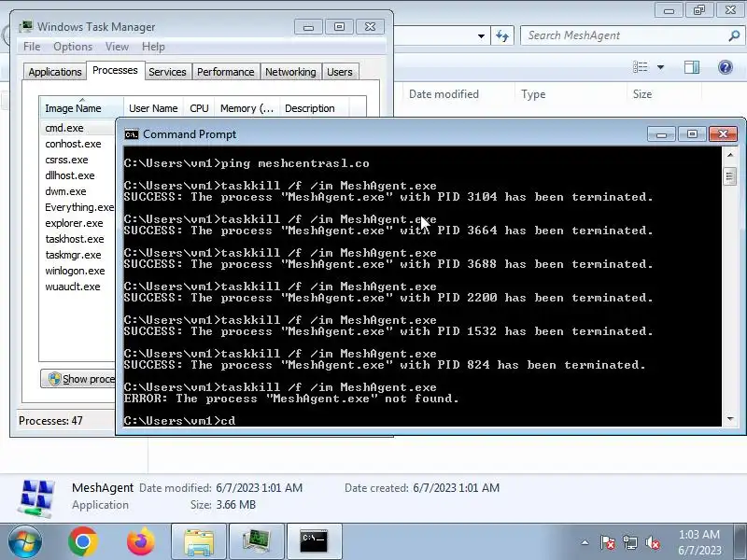The image size is (747, 560).
Task: Click the search magnifier icon
Action: [x=735, y=35]
